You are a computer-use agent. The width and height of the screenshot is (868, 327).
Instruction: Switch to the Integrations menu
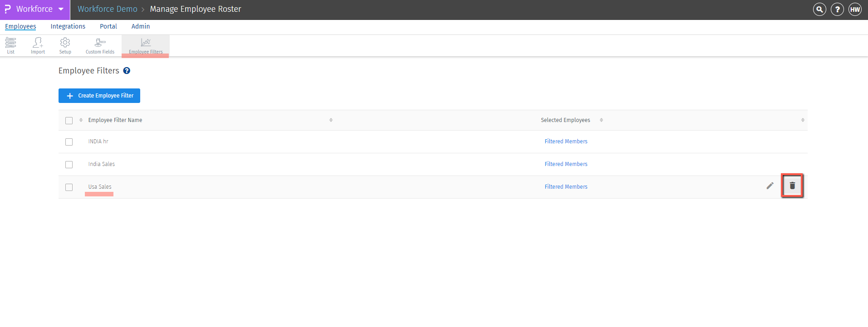click(68, 26)
